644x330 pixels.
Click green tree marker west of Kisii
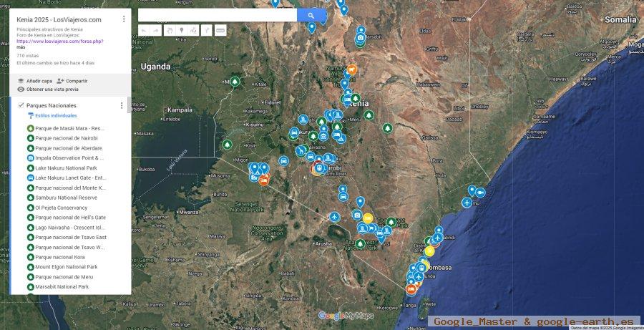coord(227,145)
